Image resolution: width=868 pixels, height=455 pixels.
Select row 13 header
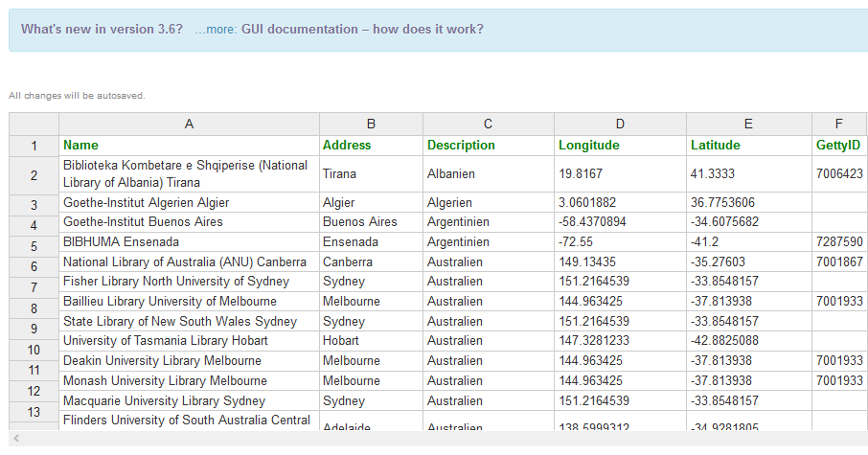pyautogui.click(x=34, y=412)
